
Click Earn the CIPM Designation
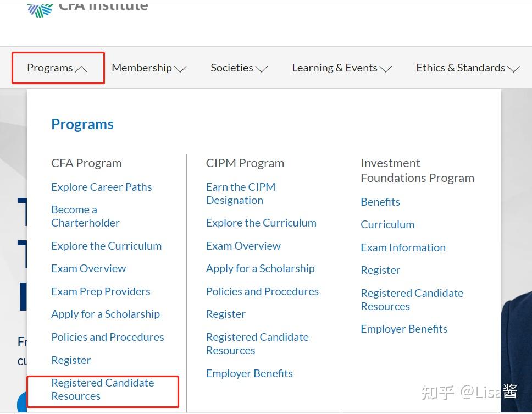[240, 194]
